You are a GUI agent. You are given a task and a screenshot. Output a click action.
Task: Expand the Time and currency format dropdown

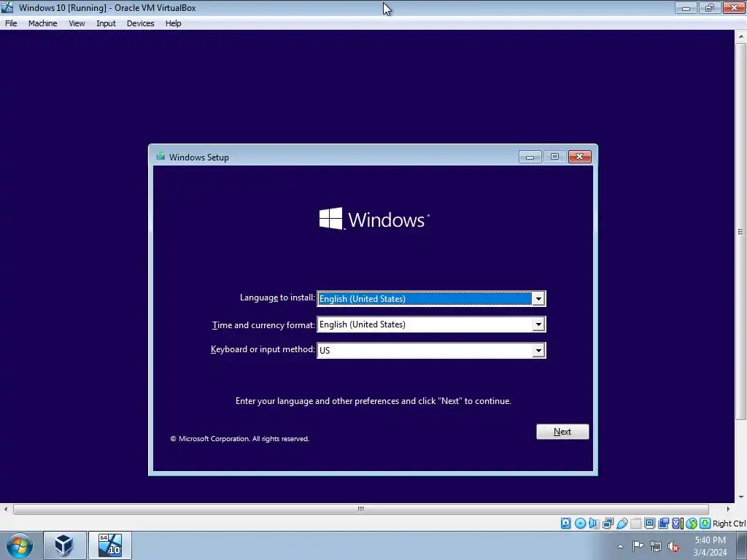[538, 324]
